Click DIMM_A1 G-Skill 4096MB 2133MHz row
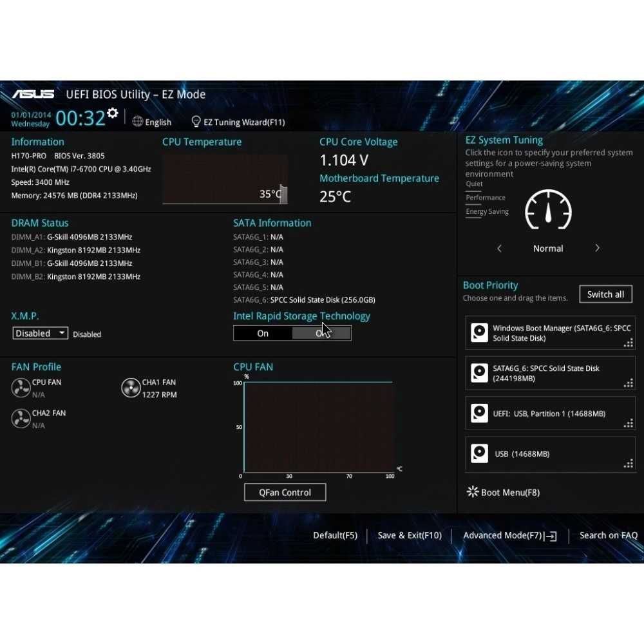The width and height of the screenshot is (644, 644). click(x=72, y=237)
